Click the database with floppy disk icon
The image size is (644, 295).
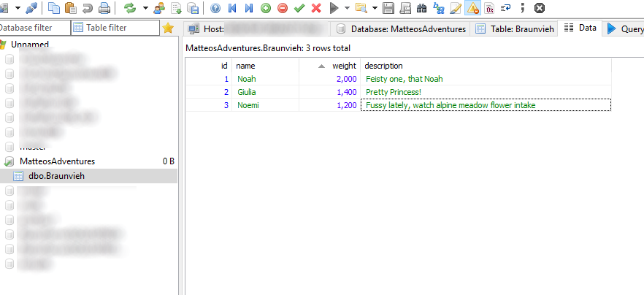point(193,7)
